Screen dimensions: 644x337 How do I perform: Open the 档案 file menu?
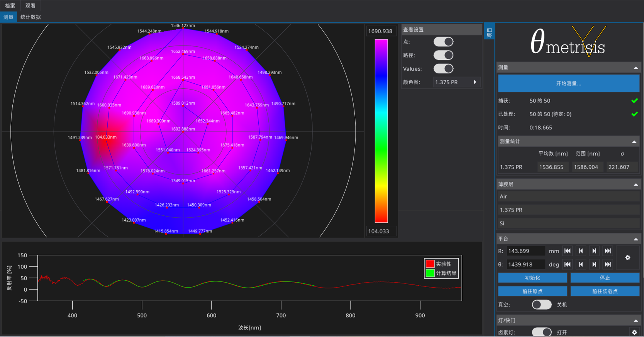10,6
